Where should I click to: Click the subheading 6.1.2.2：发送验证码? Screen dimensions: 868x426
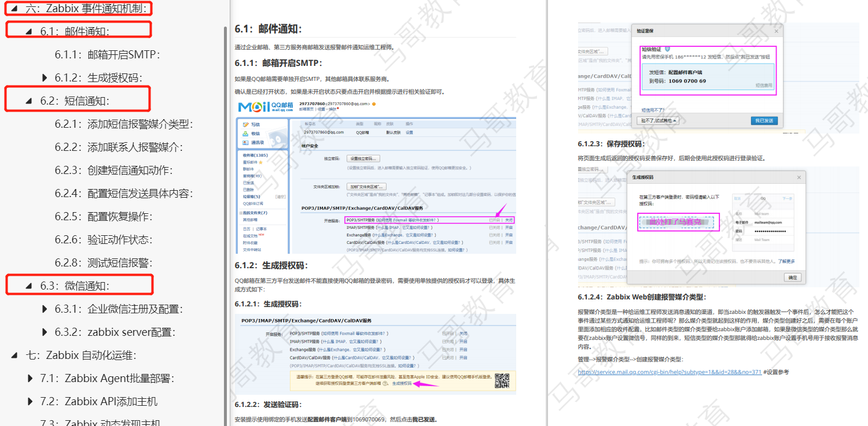point(268,405)
